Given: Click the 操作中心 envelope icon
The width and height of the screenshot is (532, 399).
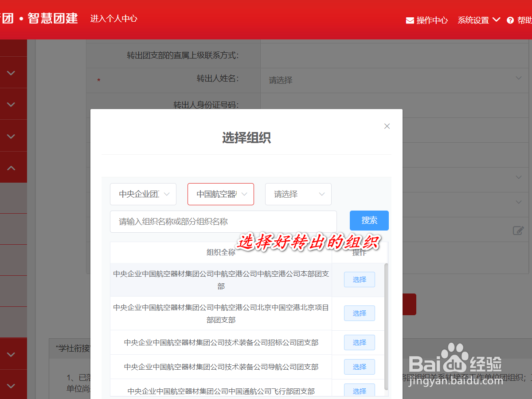Looking at the screenshot, I should pyautogui.click(x=410, y=20).
